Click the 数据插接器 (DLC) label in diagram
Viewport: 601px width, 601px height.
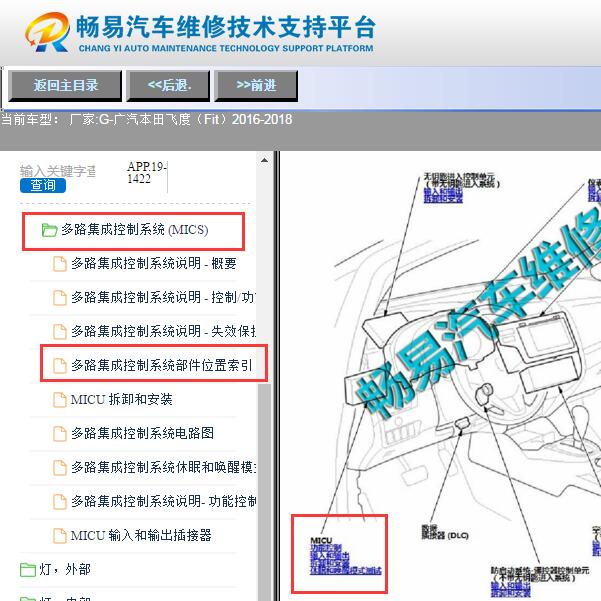click(x=445, y=532)
